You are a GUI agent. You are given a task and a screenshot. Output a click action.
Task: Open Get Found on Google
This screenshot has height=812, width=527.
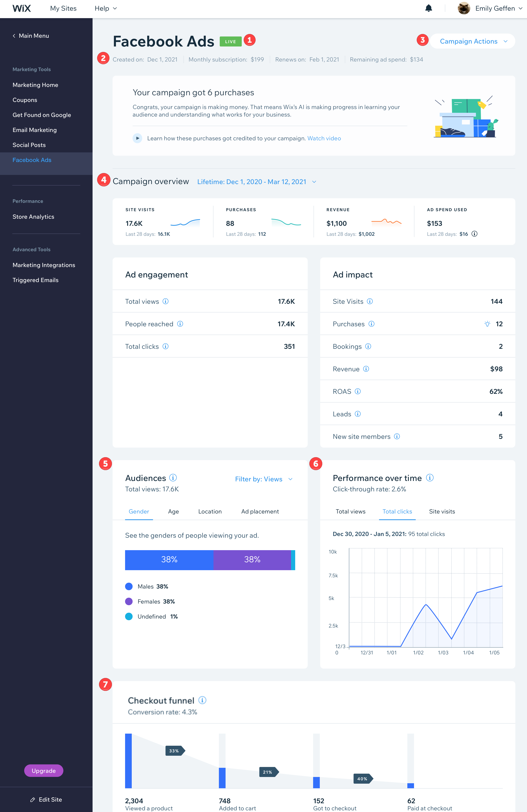[x=42, y=115]
